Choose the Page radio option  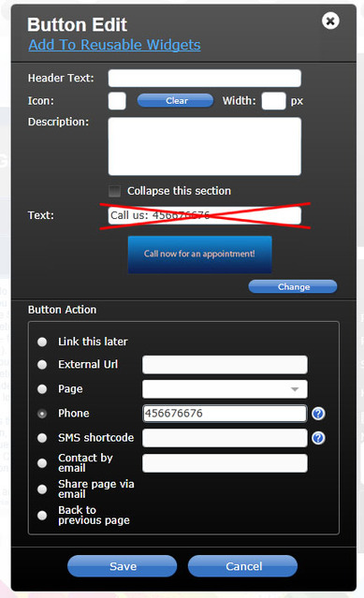[x=42, y=389]
